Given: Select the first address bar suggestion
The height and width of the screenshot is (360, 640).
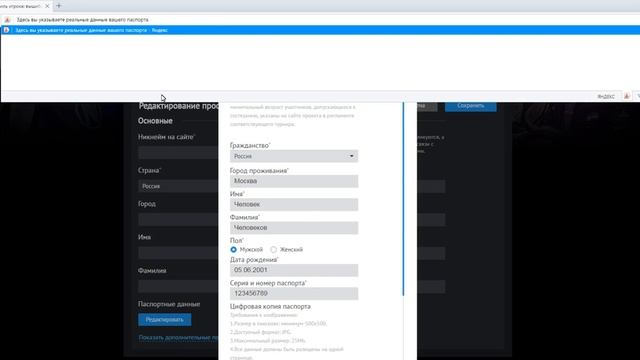Looking at the screenshot, I should (x=320, y=20).
